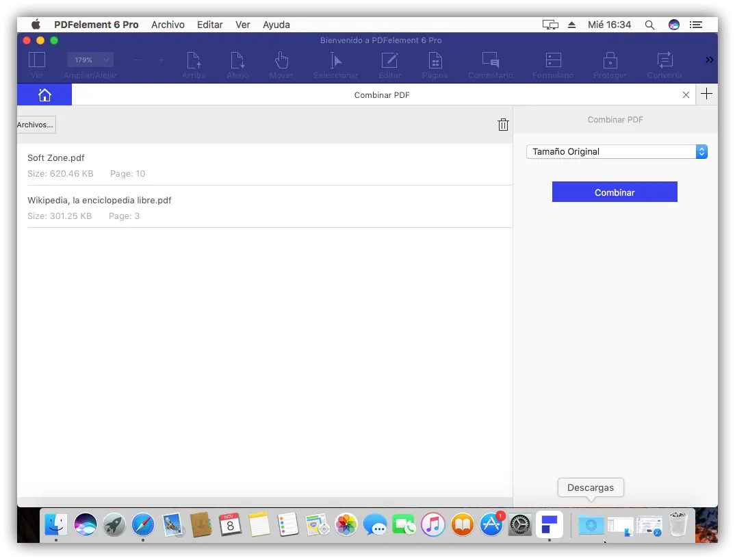Add a new tab with plus
The height and width of the screenshot is (560, 735).
pos(706,94)
